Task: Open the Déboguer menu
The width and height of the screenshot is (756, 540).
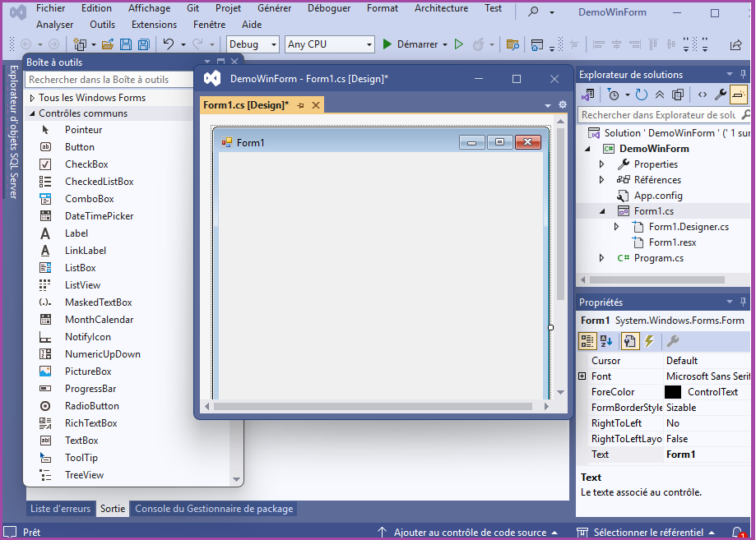Action: click(328, 8)
